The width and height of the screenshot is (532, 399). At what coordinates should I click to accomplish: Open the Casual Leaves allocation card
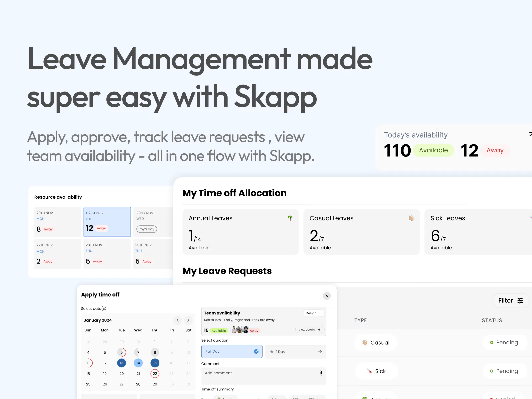pyautogui.click(x=361, y=232)
